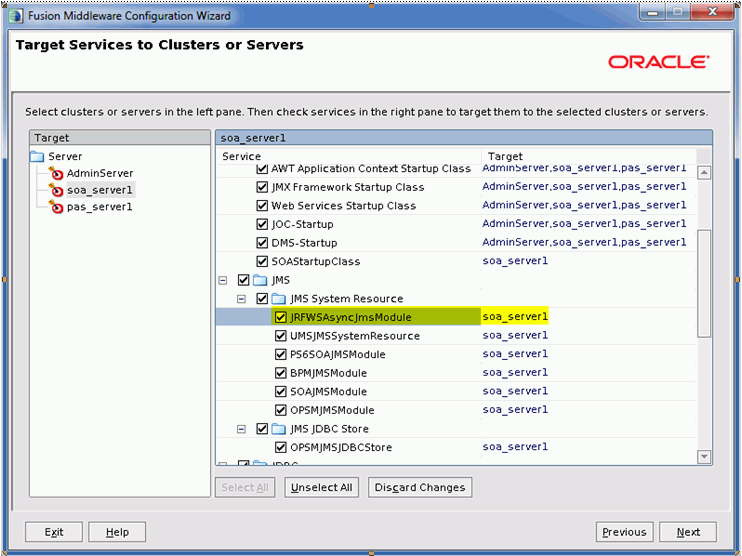Open Help for this wizard page

(117, 532)
